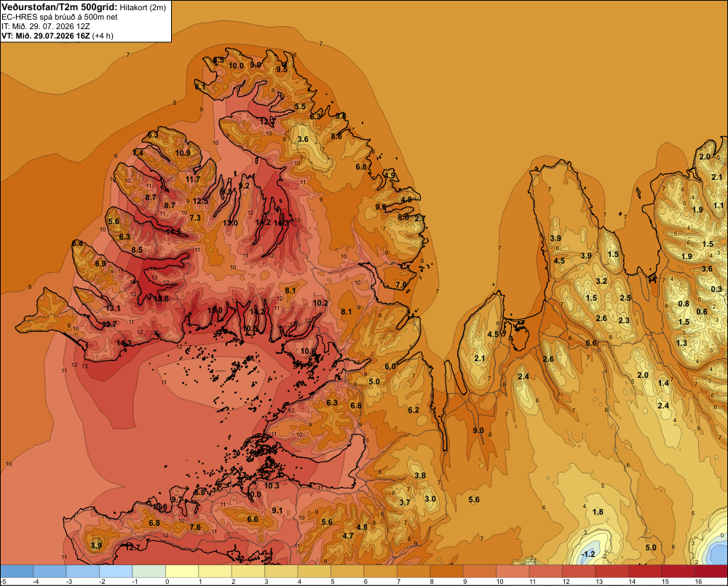This screenshot has height=586, width=728.
Task: Click the legend swatch between 7 and 8
Action: pos(414,571)
